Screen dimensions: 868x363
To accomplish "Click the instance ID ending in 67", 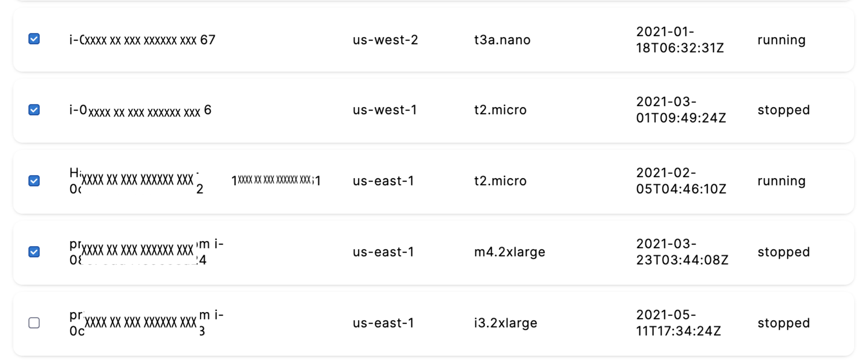I will pos(142,40).
